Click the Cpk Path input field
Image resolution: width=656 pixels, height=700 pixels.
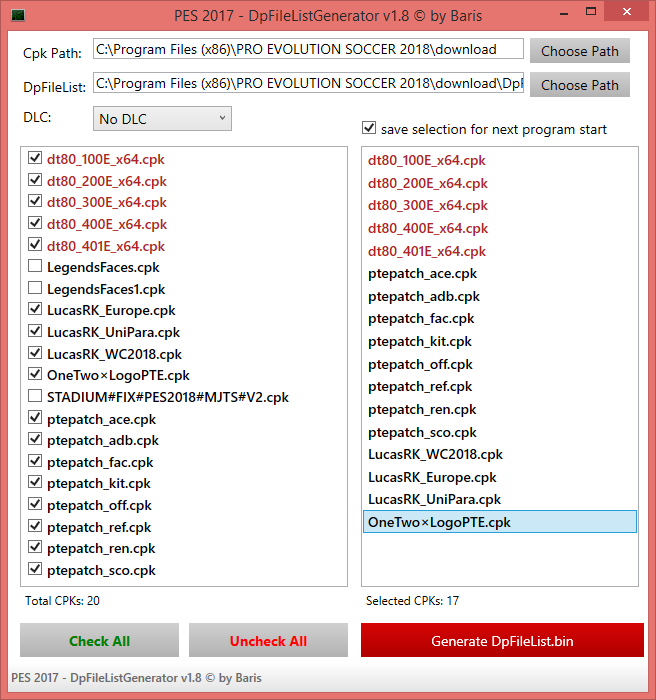coord(308,49)
